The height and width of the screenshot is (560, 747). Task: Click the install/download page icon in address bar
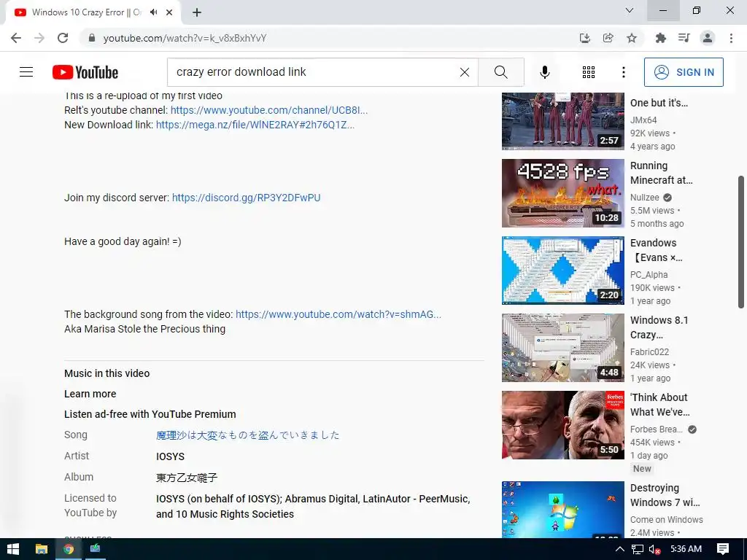click(584, 38)
